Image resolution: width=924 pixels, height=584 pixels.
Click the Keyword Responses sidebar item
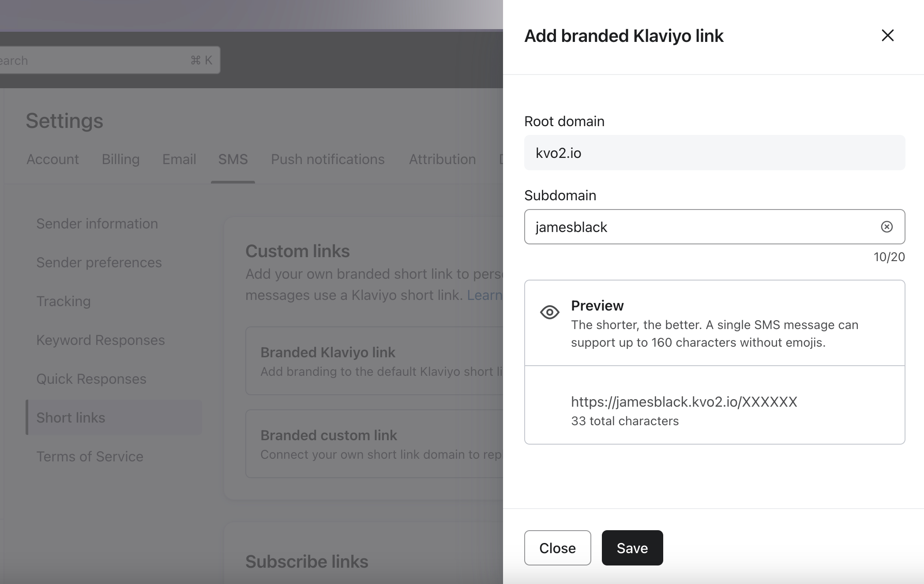100,340
